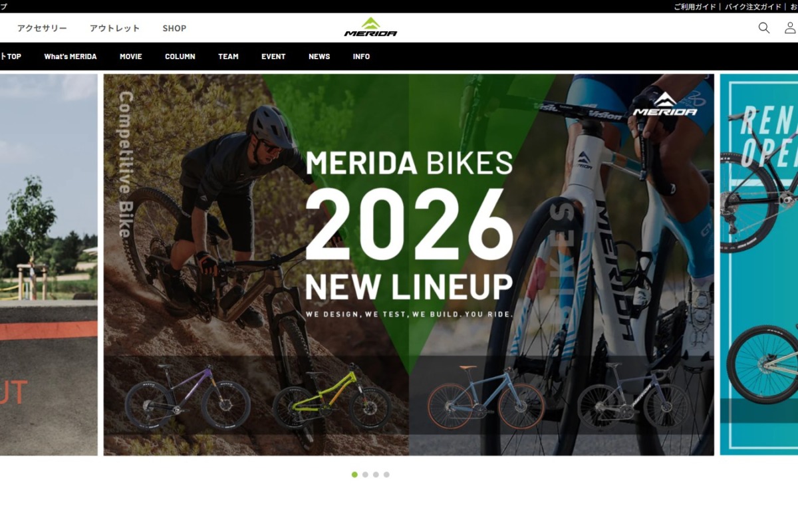The width and height of the screenshot is (798, 532).
Task: Open the EVENT section
Action: 273,57
